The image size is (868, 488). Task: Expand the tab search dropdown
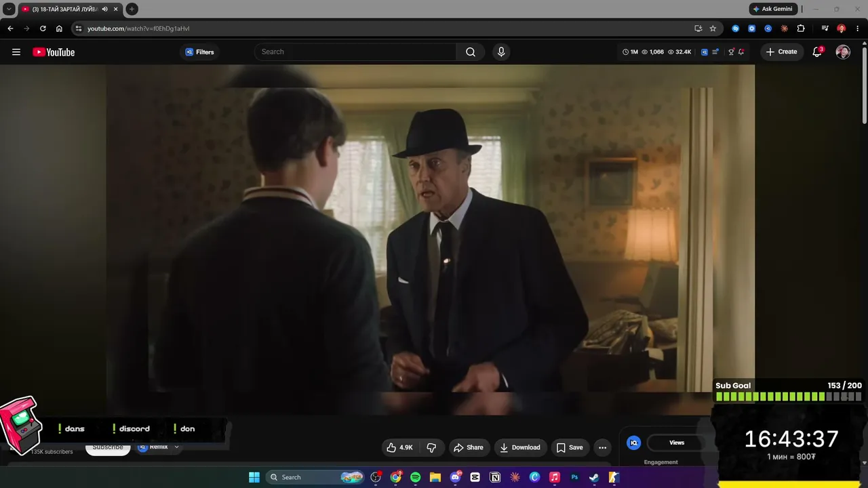(9, 9)
